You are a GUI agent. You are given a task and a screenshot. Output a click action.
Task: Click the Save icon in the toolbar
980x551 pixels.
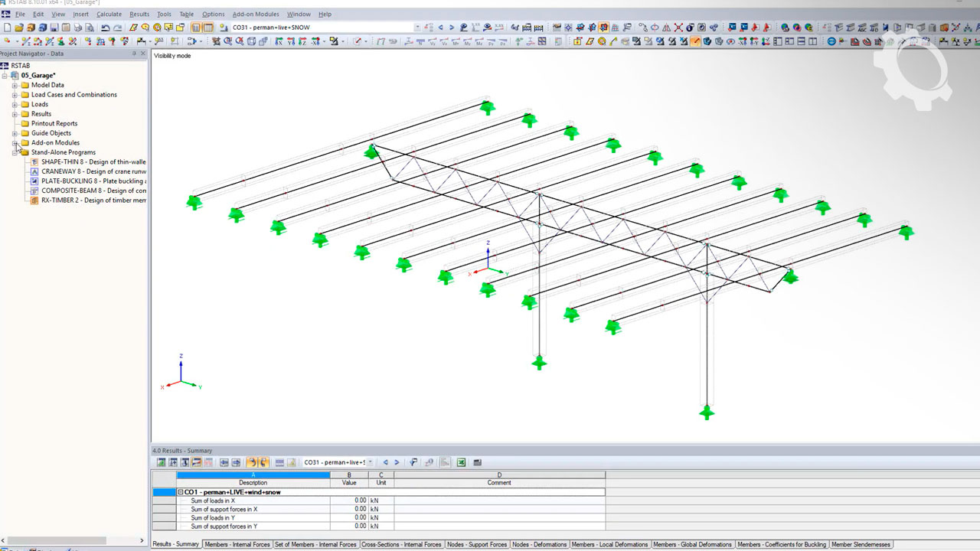[54, 28]
